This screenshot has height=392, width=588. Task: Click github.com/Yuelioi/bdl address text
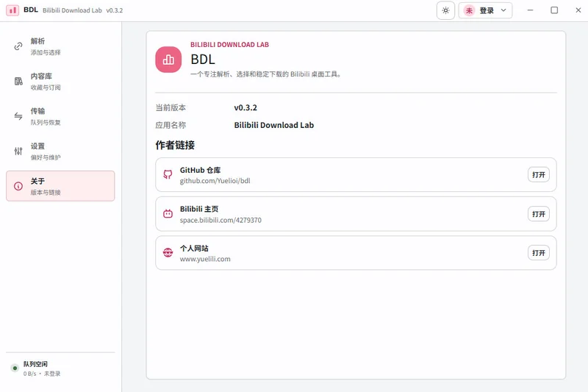215,181
